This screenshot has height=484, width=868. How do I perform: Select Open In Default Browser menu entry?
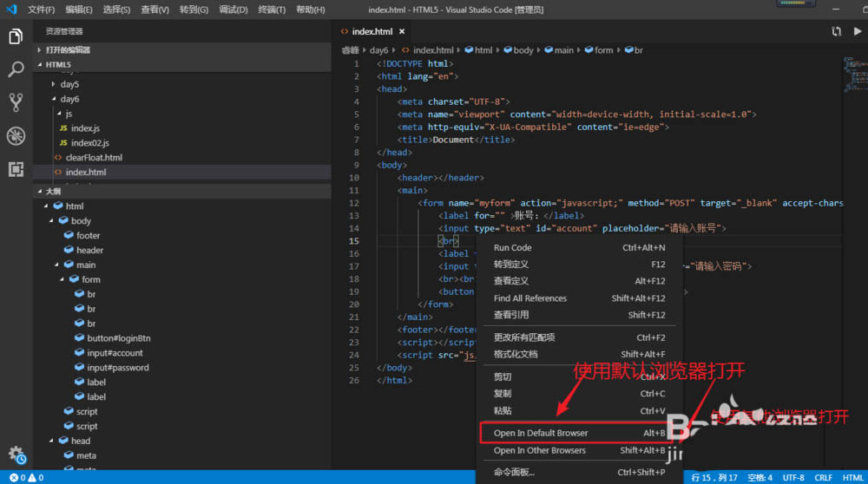click(x=541, y=433)
